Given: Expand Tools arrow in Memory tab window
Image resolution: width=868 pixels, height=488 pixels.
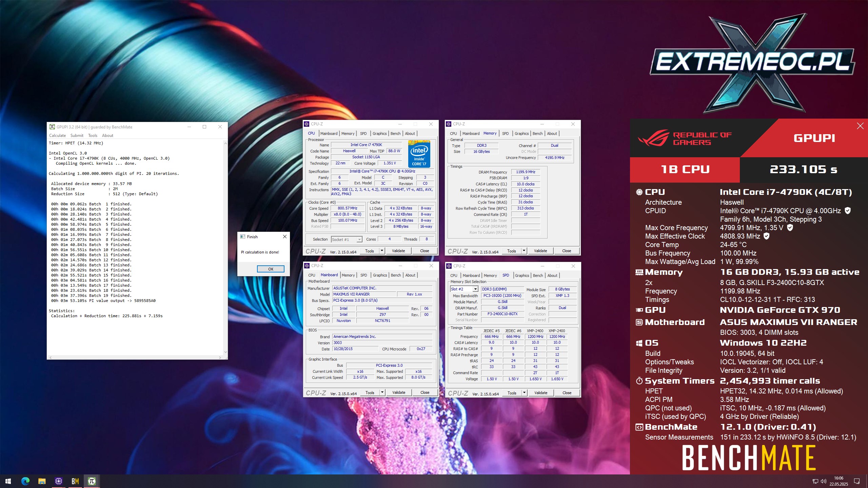Looking at the screenshot, I should click(524, 251).
